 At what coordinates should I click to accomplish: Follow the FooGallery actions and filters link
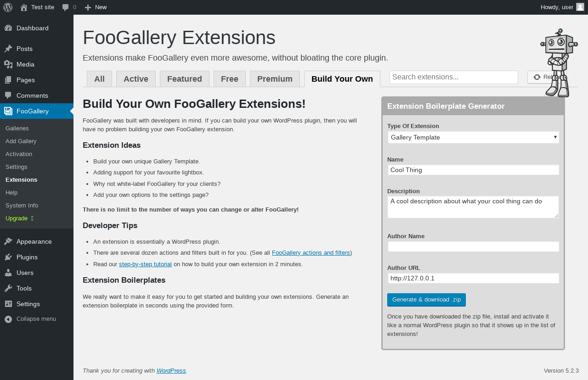(x=311, y=252)
